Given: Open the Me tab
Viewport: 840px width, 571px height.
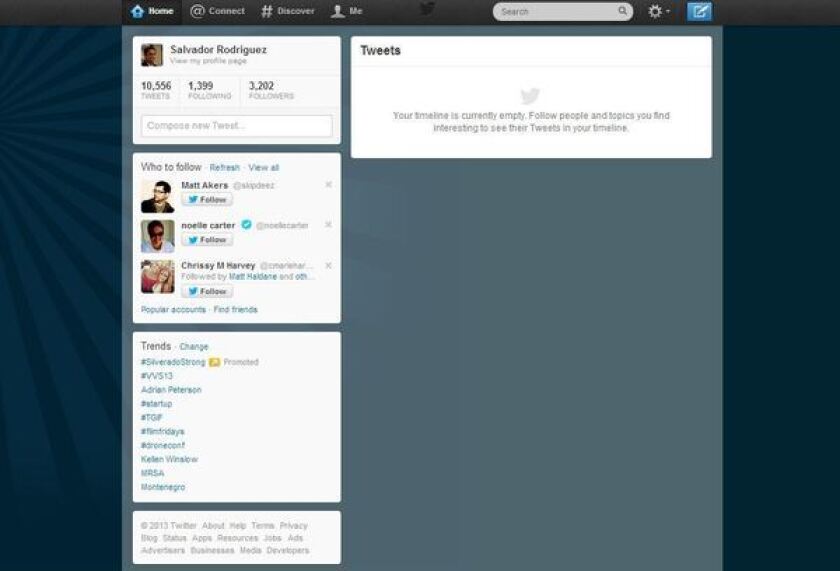Looking at the screenshot, I should click(x=347, y=11).
